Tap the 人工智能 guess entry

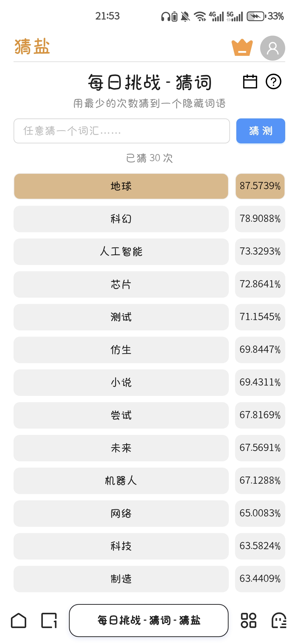(121, 252)
